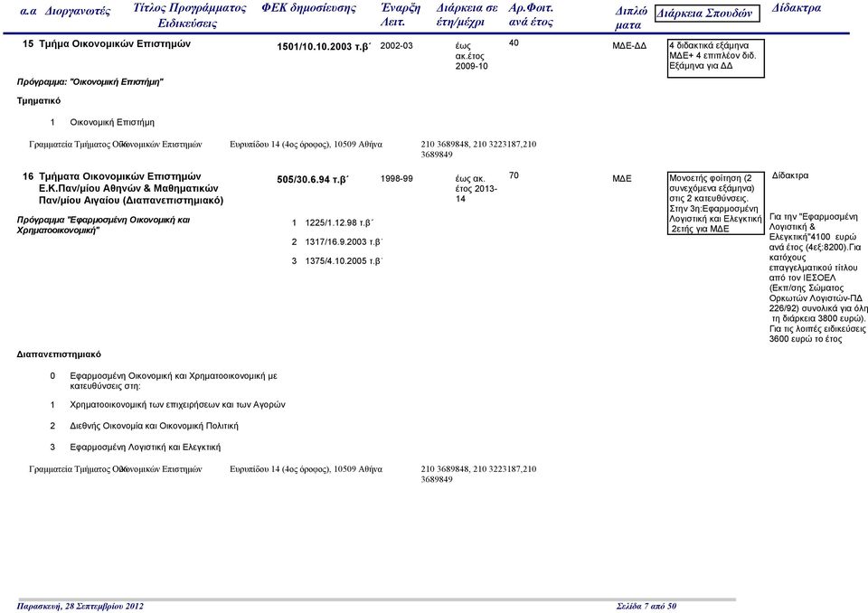Click FEK '1225/1.12.98 τ.β΄'
868x613 pixels.
[333, 223]
